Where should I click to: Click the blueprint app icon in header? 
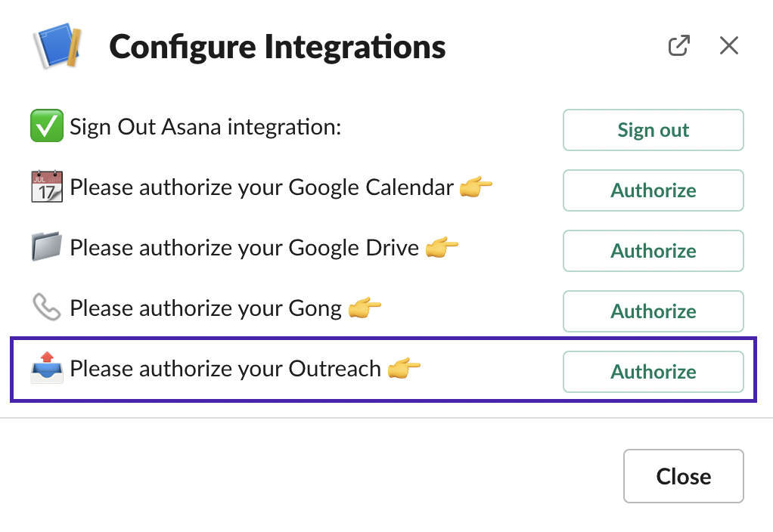[57, 48]
